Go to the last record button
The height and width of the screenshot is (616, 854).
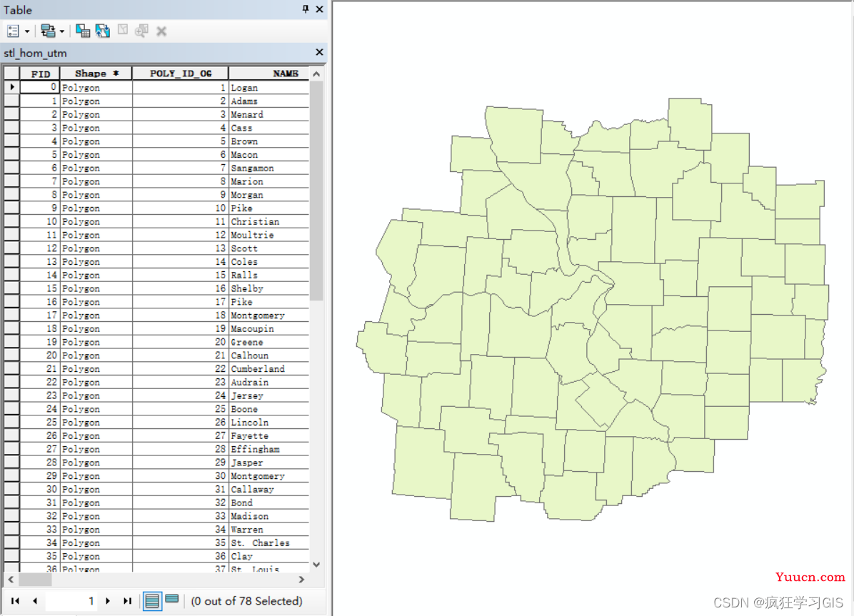click(x=127, y=601)
